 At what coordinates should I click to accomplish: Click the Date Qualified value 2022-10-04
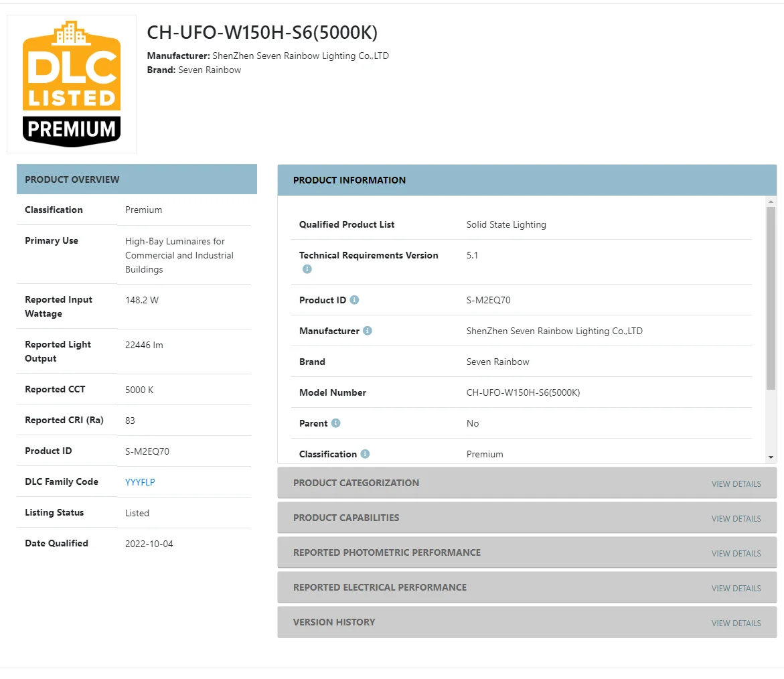tap(149, 544)
